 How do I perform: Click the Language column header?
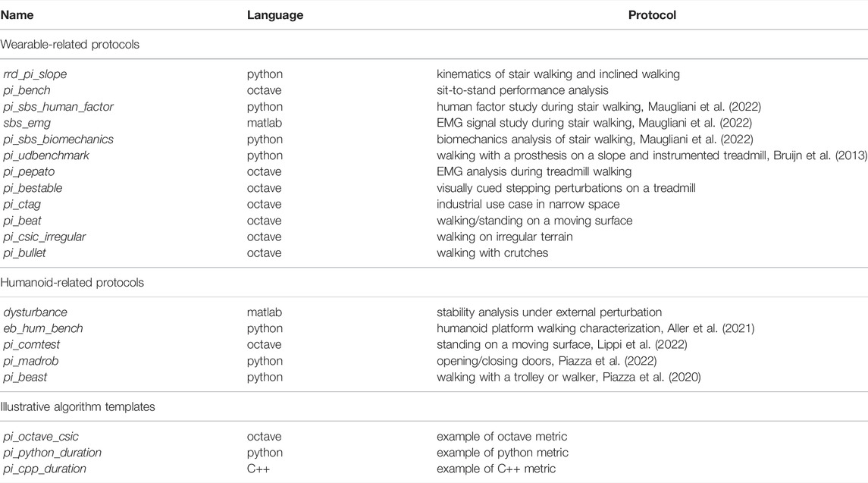click(x=274, y=14)
